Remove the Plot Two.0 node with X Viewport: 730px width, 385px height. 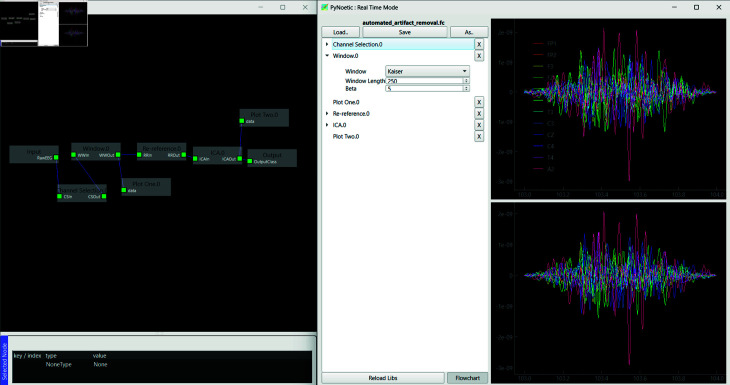pyautogui.click(x=479, y=136)
